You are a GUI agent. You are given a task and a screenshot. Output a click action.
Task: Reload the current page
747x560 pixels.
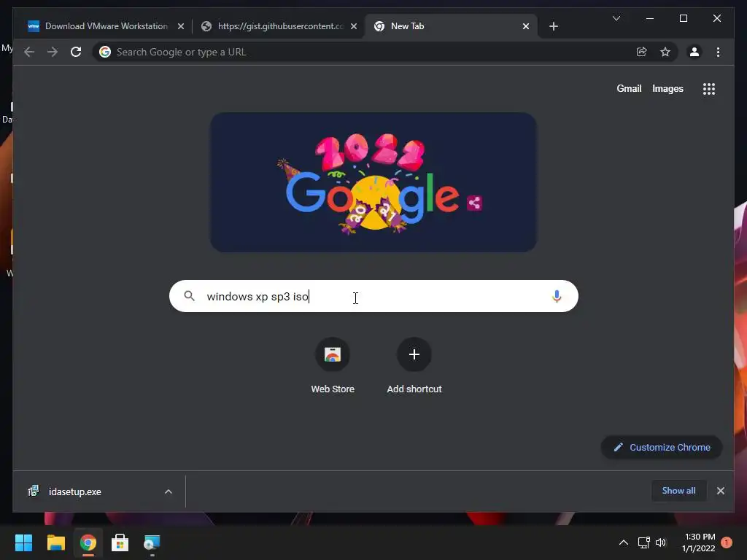pyautogui.click(x=76, y=52)
